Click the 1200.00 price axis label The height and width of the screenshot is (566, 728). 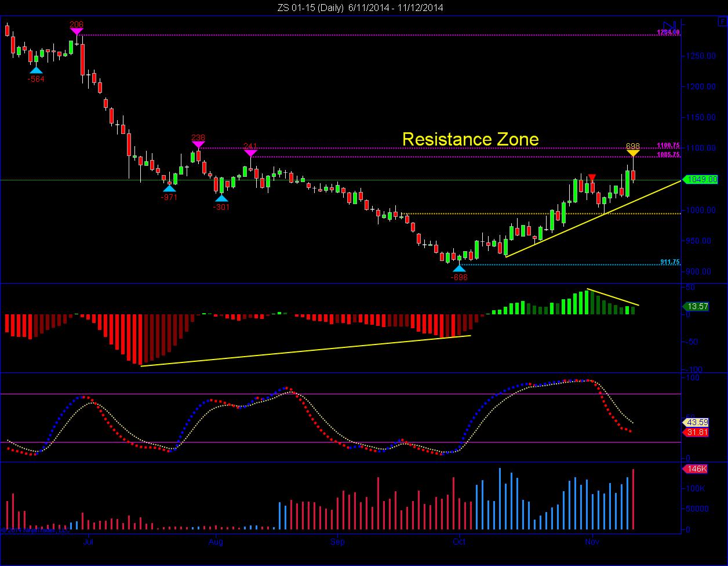click(701, 87)
